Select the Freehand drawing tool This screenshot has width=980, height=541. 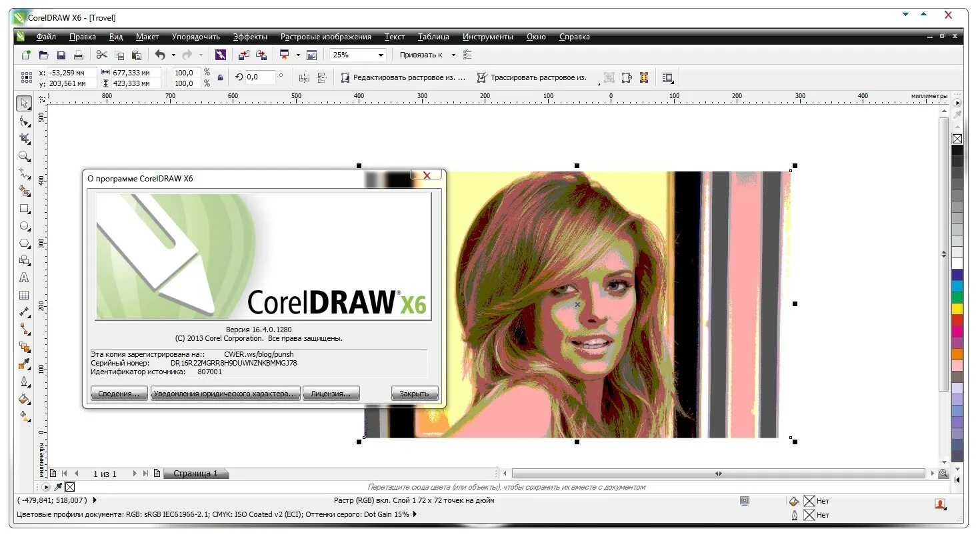coord(25,173)
